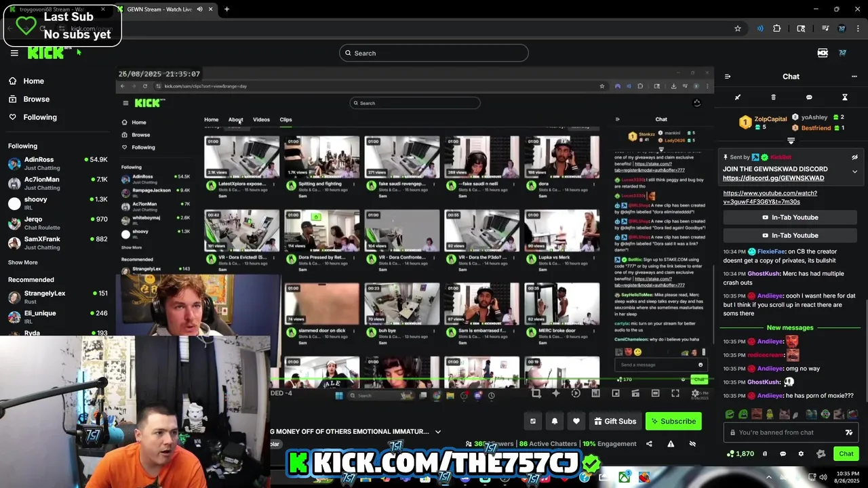This screenshot has width=868, height=488.
Task: Open the discord.gg/GEWNSKWAD link
Action: click(774, 178)
